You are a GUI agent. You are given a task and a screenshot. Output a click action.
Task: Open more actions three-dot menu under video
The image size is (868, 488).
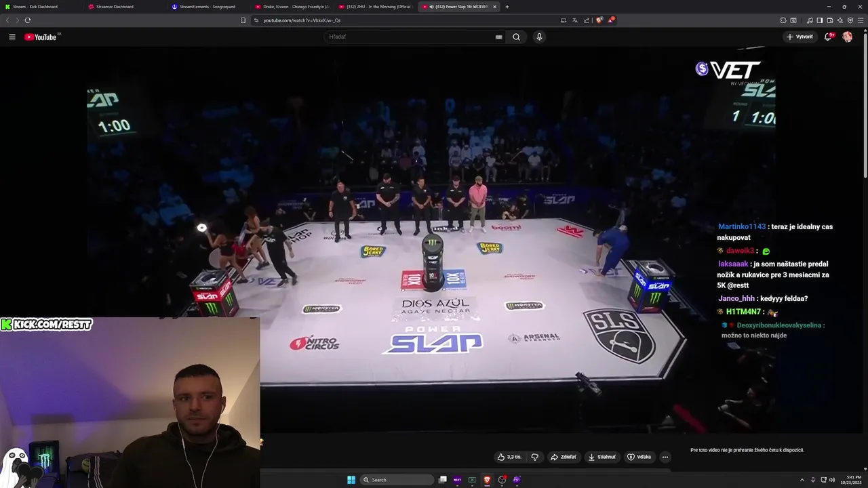(665, 457)
